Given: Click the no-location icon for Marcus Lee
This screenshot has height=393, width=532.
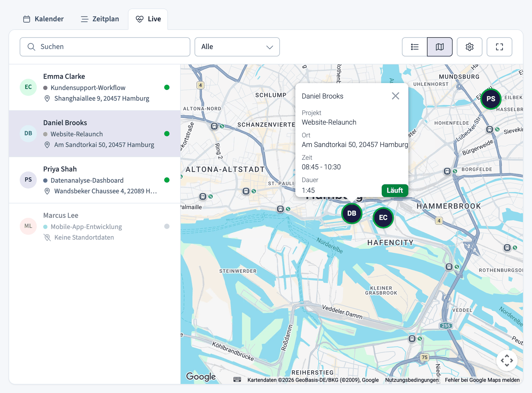Looking at the screenshot, I should pos(47,238).
